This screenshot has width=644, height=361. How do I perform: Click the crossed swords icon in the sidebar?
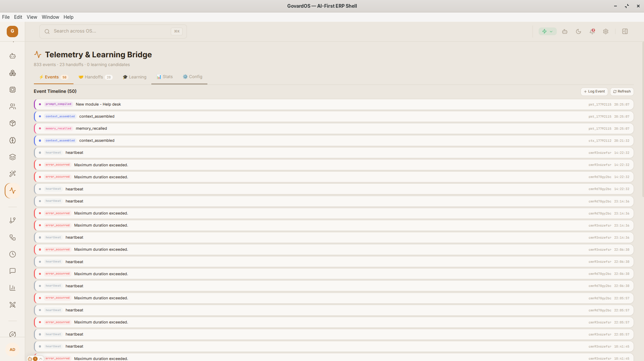pos(12,305)
